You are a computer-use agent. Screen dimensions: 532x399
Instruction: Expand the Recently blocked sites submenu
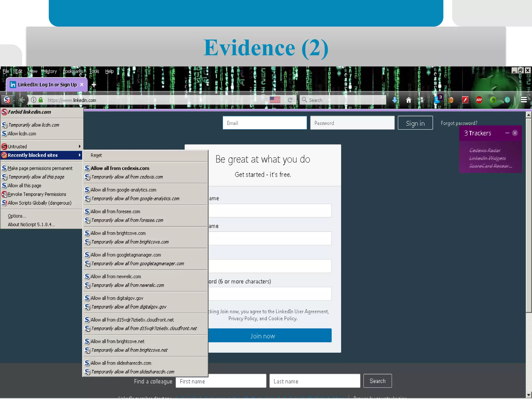click(42, 155)
